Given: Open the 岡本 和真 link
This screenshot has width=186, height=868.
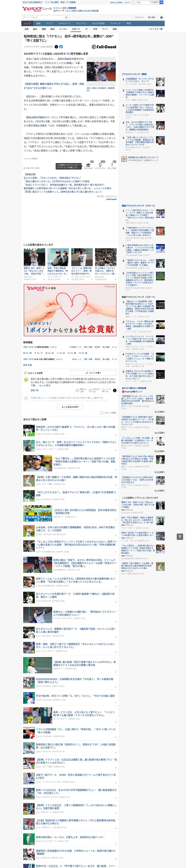Looking at the screenshot, I should coord(28,365).
